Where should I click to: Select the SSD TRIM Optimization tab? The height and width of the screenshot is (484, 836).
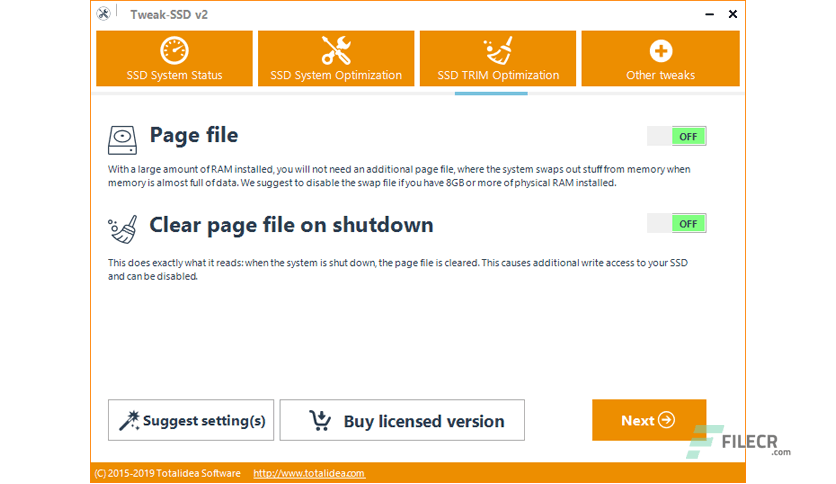498,58
